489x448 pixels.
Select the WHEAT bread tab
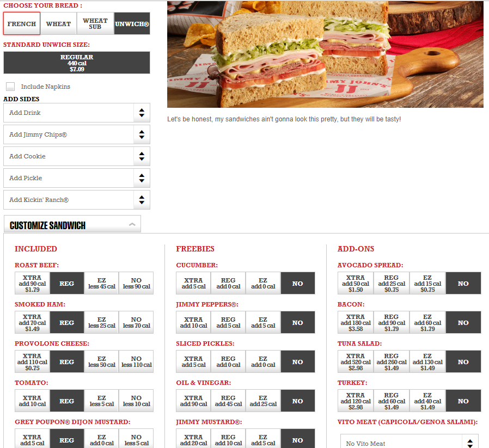(58, 23)
